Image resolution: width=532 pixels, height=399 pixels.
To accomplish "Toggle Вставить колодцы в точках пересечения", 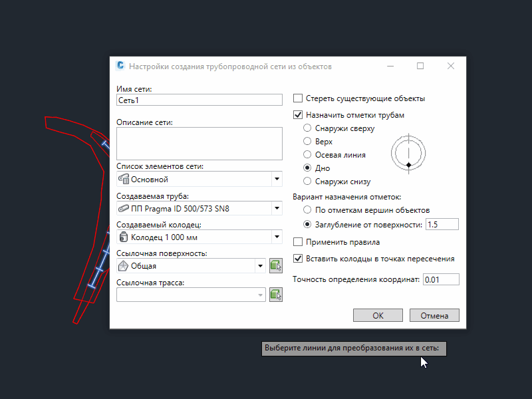I will [x=297, y=259].
